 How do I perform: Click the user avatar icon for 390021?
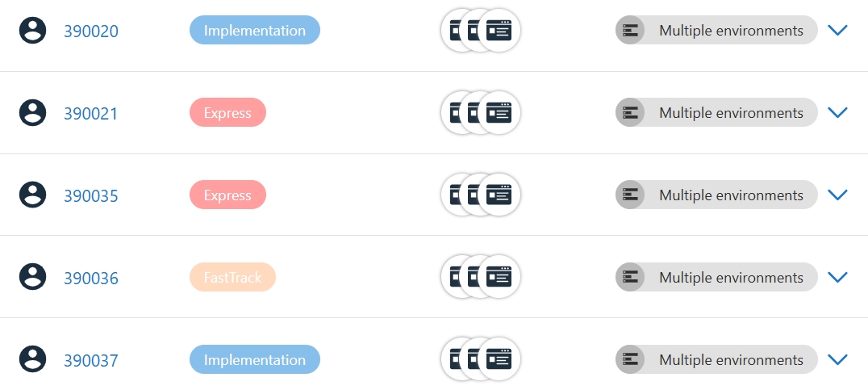(32, 113)
